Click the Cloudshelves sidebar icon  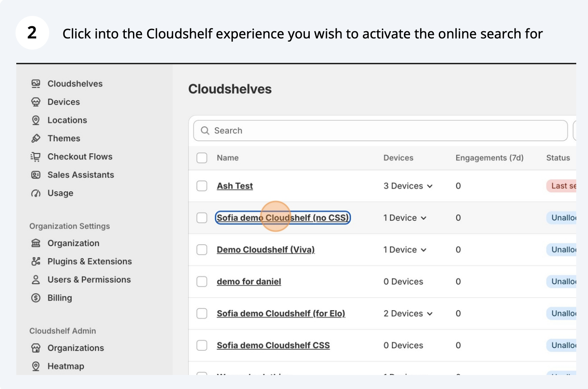point(36,84)
